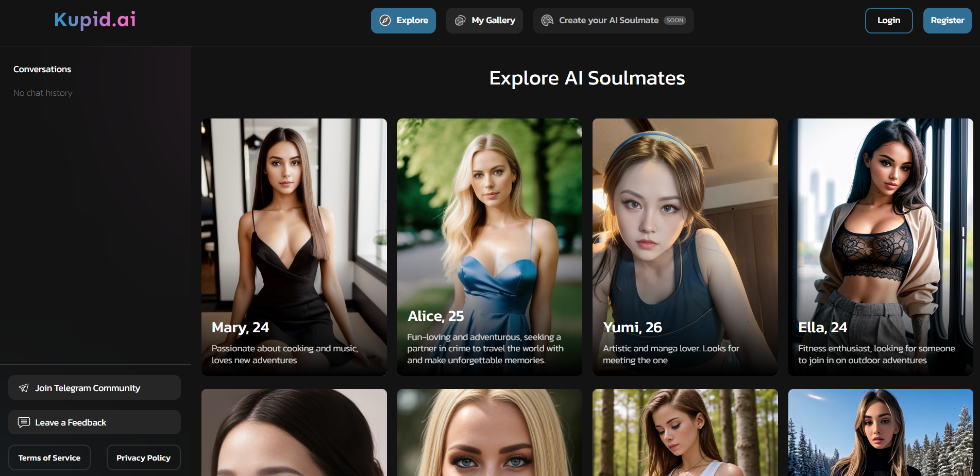Open Mary, 24 profile card
This screenshot has height=476, width=980.
click(294, 247)
